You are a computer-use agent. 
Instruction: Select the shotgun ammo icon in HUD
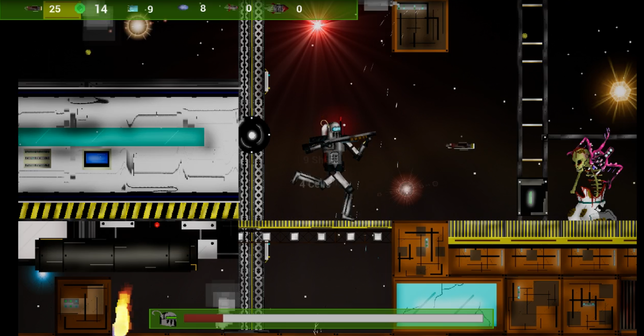point(33,9)
